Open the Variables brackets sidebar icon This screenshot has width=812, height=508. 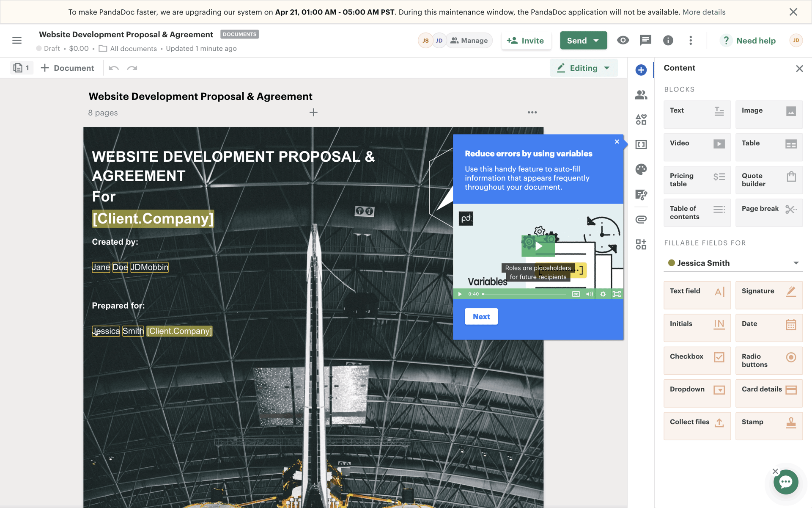641,144
